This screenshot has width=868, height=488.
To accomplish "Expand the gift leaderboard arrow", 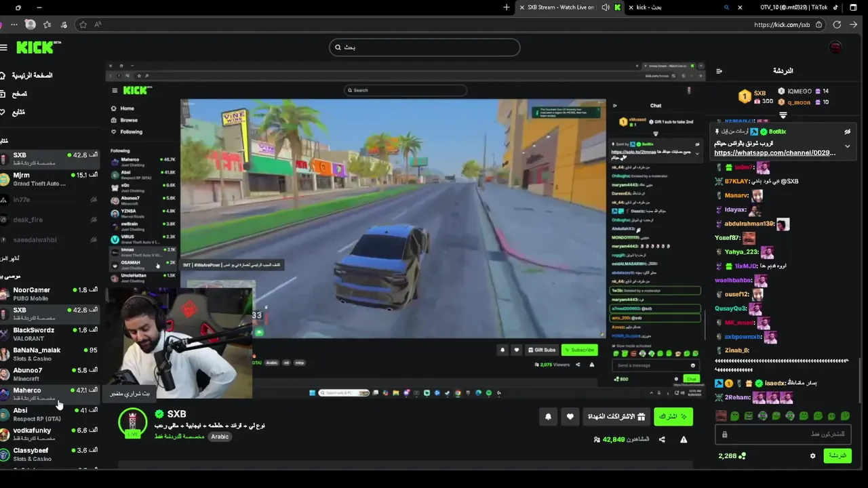I will pos(783,115).
